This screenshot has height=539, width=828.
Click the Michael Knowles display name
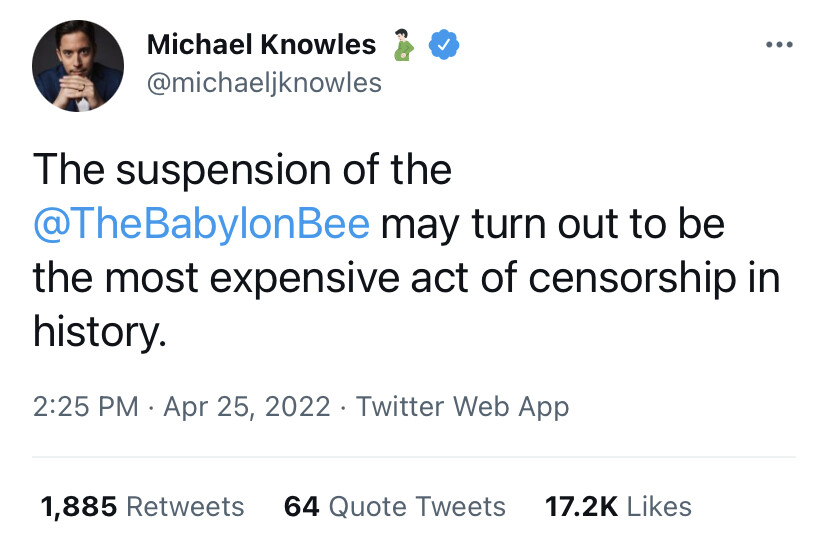coord(261,44)
